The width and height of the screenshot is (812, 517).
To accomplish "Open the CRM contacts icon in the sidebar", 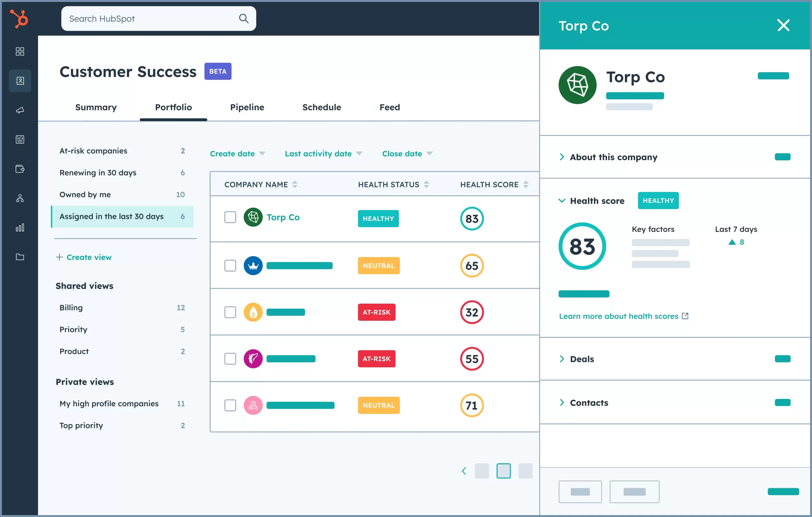I will [20, 81].
